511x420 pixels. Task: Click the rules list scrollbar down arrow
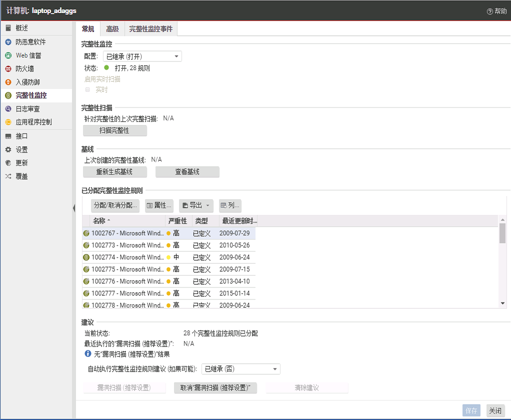pos(502,303)
